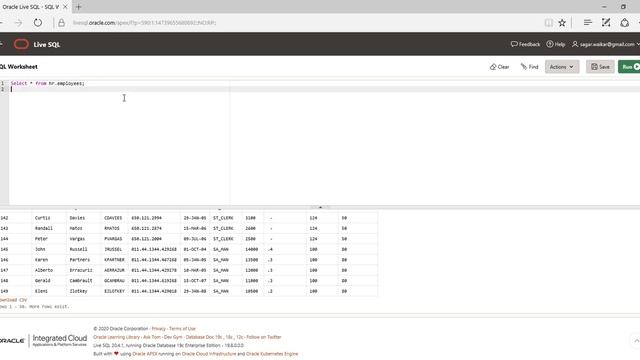
Task: Open the Database Doc 19c link
Action: click(x=204, y=337)
